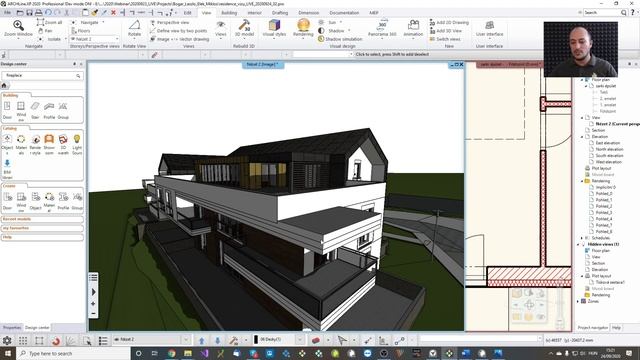The width and height of the screenshot is (640, 360).
Task: Switch to the Interior ribbon tab
Action: (254, 13)
